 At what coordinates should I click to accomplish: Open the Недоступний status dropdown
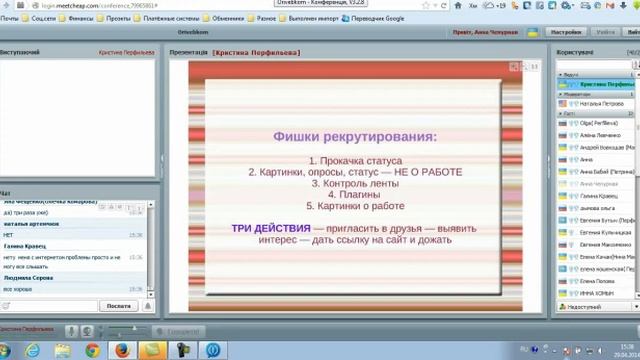coord(598,307)
